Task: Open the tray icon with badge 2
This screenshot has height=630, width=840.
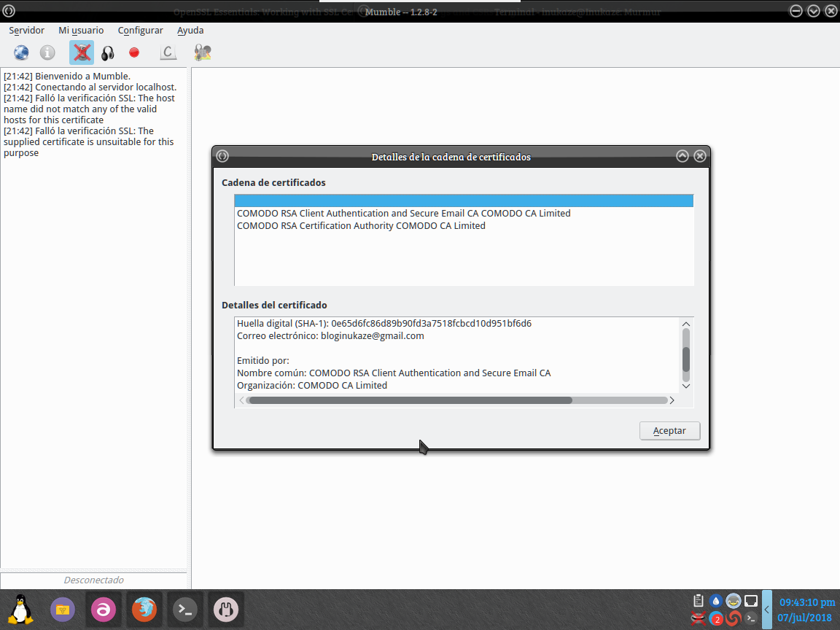Action: point(716,619)
